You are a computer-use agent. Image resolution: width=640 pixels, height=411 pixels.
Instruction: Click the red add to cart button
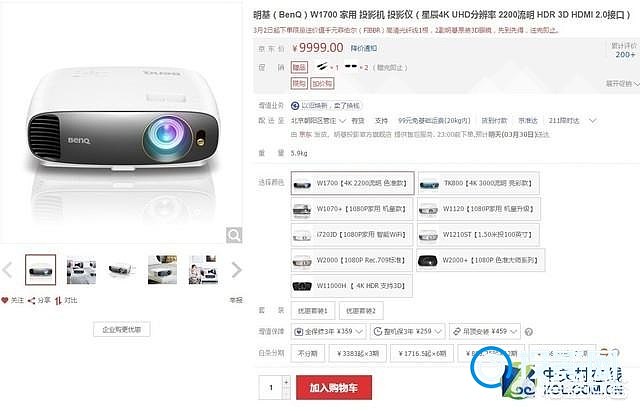[334, 387]
